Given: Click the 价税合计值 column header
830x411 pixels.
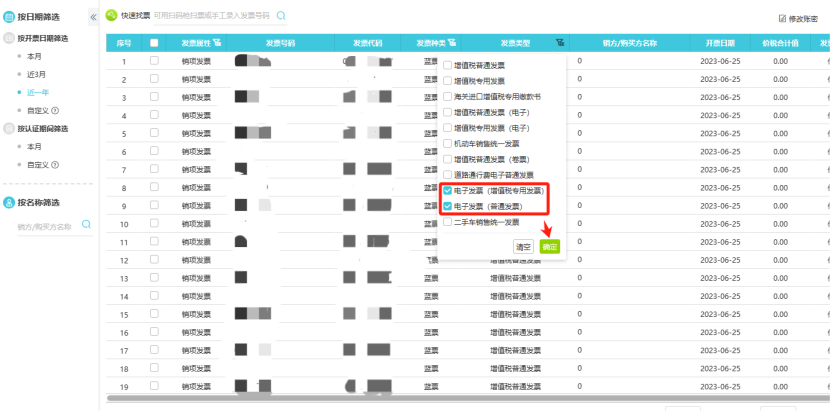Looking at the screenshot, I should point(780,43).
